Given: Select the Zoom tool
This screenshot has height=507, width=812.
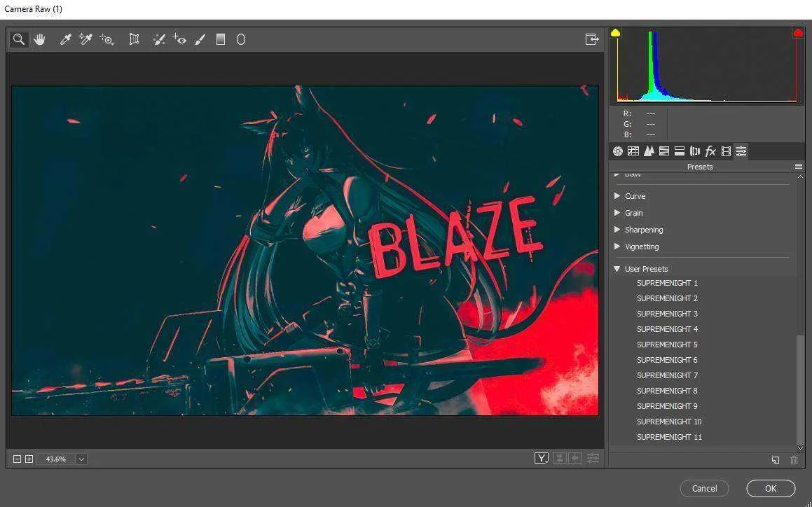Looking at the screenshot, I should tap(19, 39).
